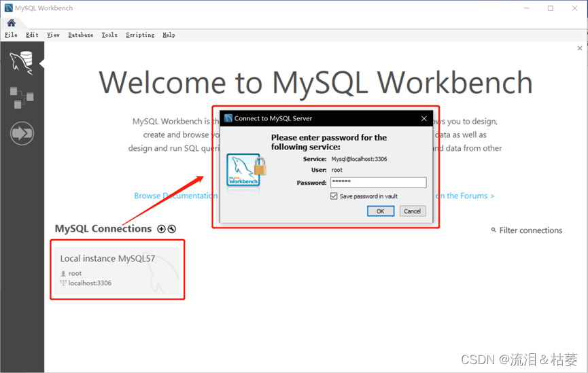The image size is (588, 373).
Task: Open the Tools menu
Action: point(109,35)
